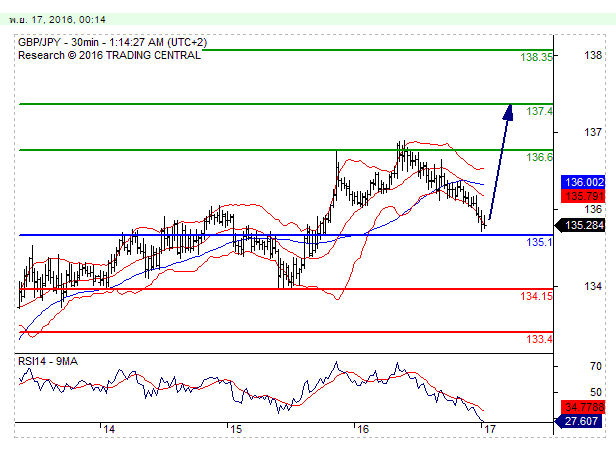Click the red 135.791 value box
The height and width of the screenshot is (465, 616).
pos(583,196)
